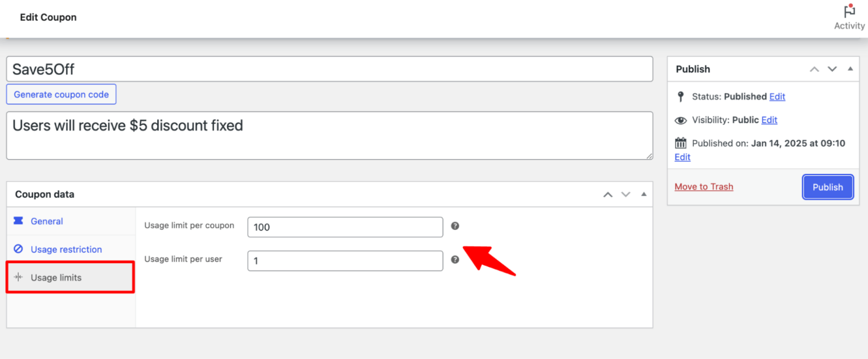Click the calendar icon beside Published on
The height and width of the screenshot is (359, 868).
(x=681, y=143)
